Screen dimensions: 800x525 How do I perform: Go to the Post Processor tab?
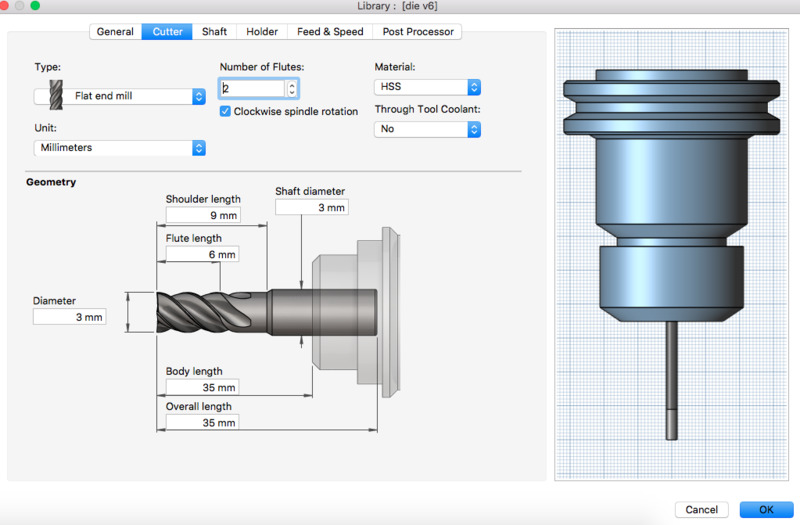tap(417, 31)
